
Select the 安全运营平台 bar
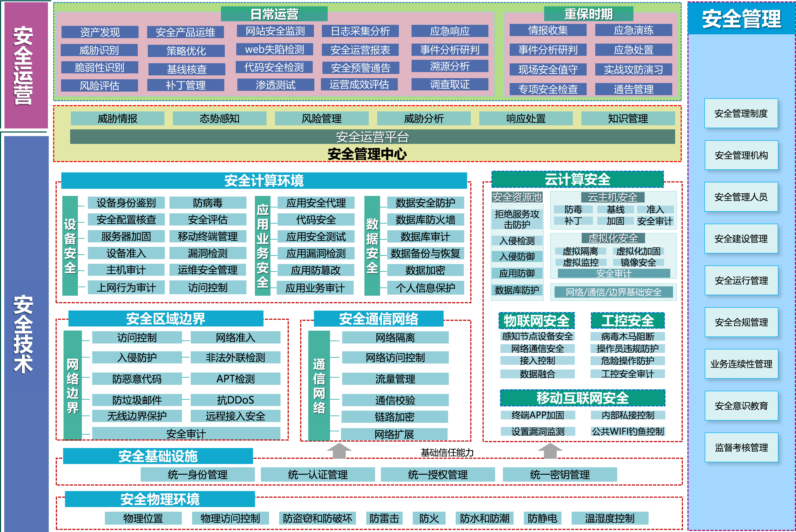[x=372, y=137]
